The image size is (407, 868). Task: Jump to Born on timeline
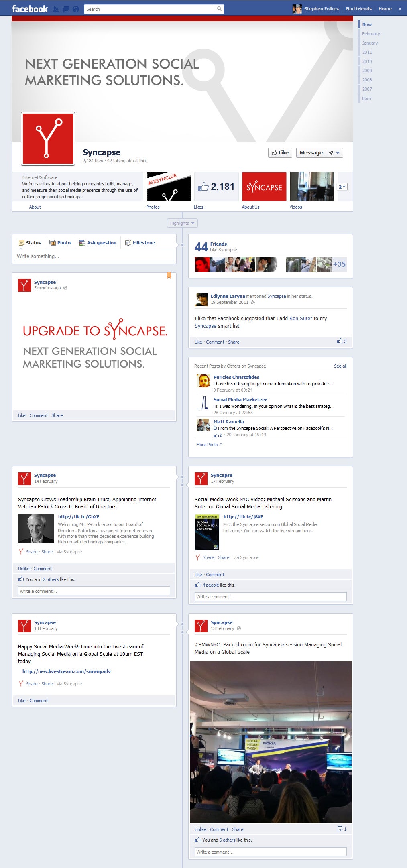pyautogui.click(x=366, y=98)
